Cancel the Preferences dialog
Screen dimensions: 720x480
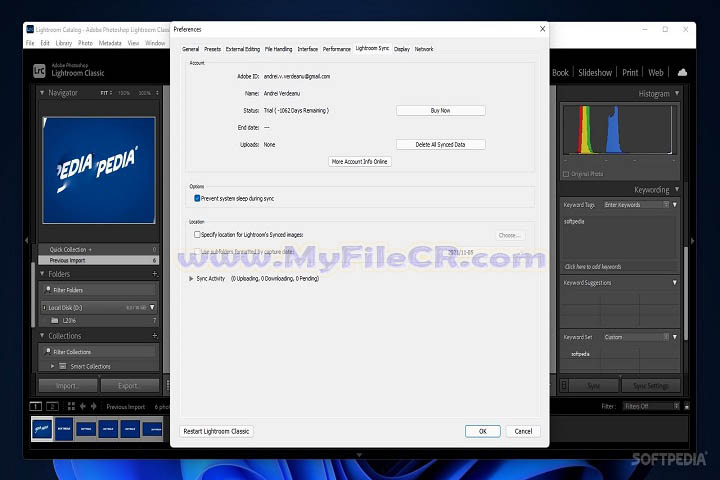click(x=523, y=431)
